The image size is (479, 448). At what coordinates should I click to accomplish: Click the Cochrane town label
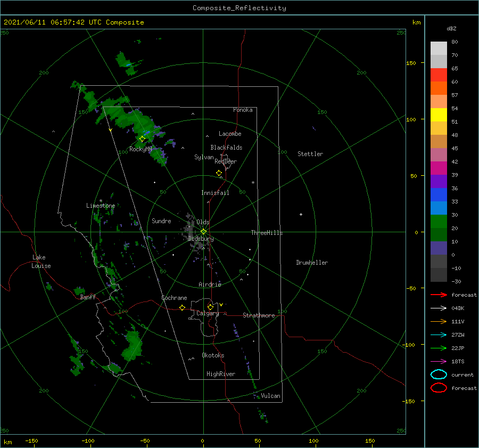click(174, 298)
